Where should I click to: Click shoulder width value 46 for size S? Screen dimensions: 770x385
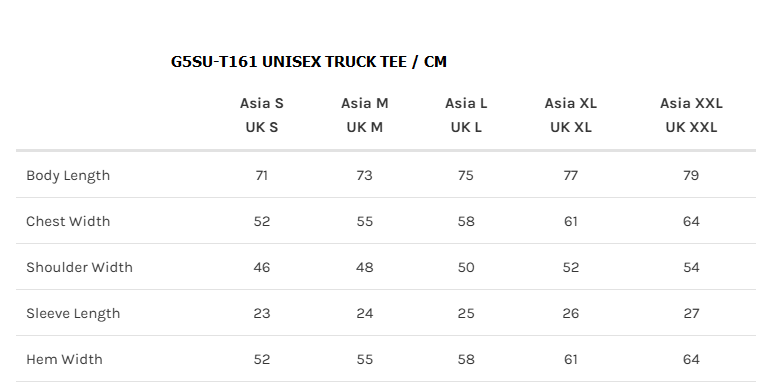point(262,268)
